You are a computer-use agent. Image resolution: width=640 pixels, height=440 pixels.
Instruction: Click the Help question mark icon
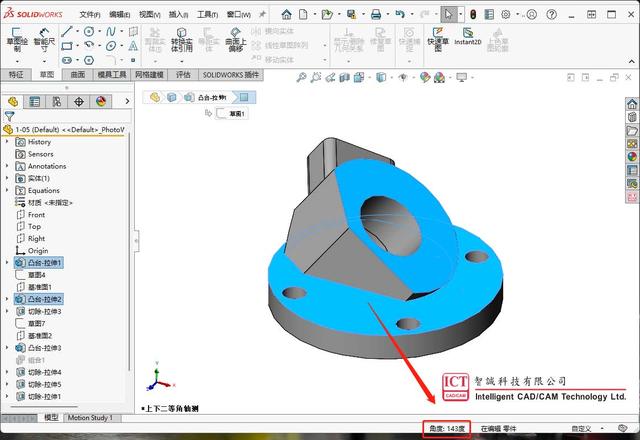pos(551,15)
